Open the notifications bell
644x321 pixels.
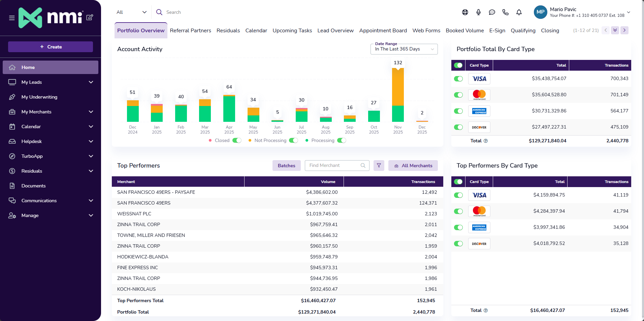click(x=519, y=12)
